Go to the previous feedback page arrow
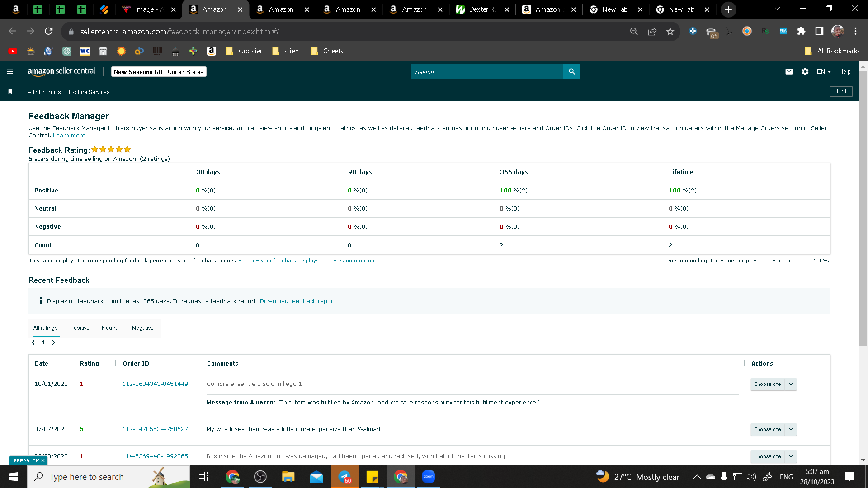868x488 pixels. coord(33,343)
